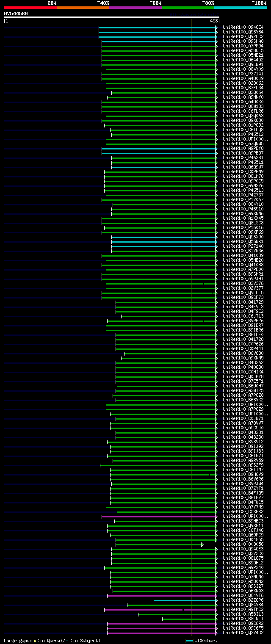Click the cyan alignment bar for UniRef100_Q6Q9W7
The width and height of the screenshot is (271, 644).
164,167
